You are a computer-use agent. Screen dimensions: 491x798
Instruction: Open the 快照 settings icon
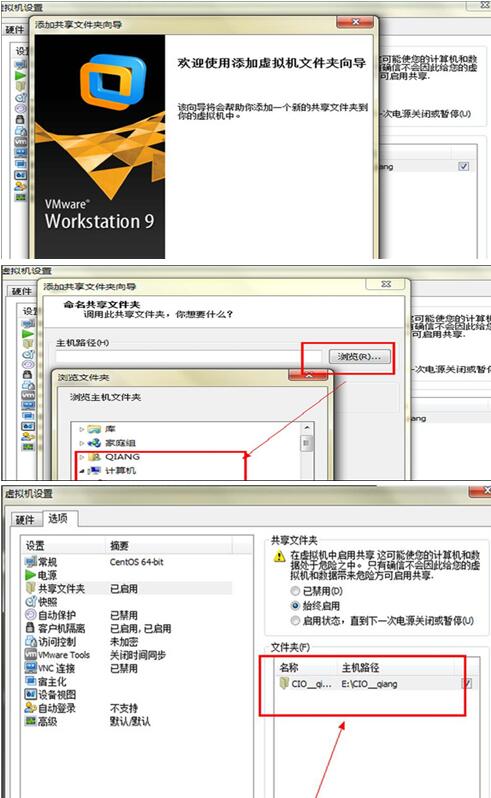pyautogui.click(x=31, y=602)
